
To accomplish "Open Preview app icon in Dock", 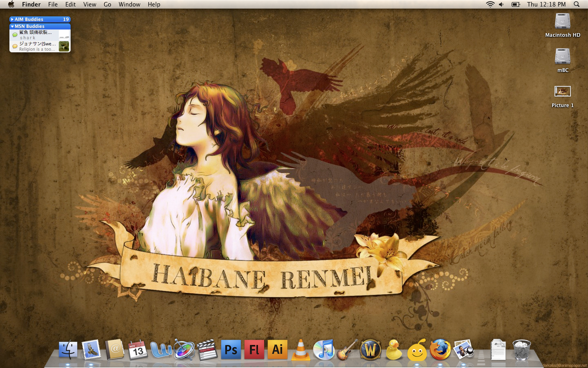I will coord(463,350).
